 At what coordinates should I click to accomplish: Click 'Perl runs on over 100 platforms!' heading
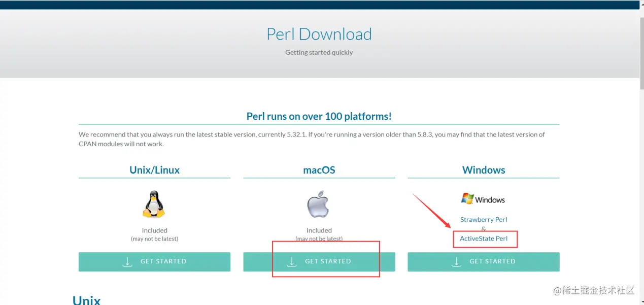pyautogui.click(x=319, y=116)
